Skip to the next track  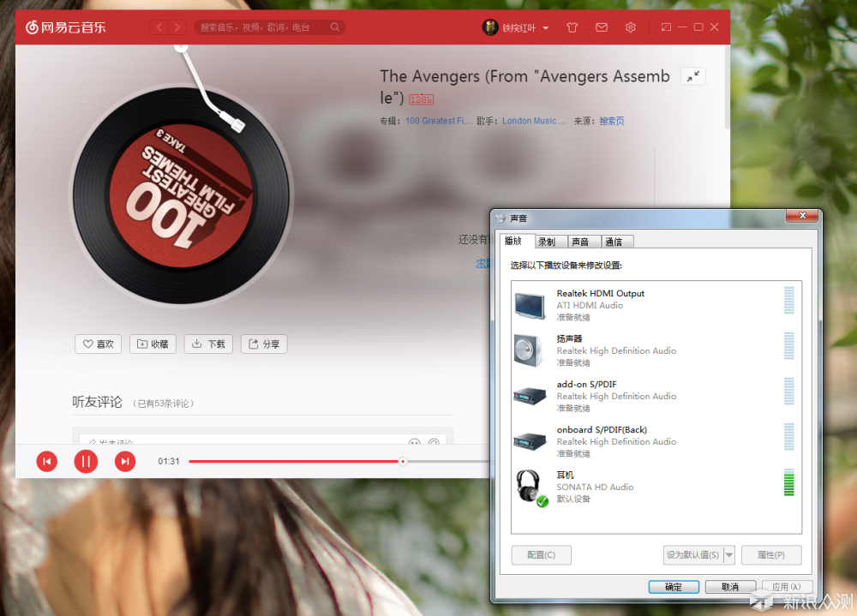tap(125, 462)
